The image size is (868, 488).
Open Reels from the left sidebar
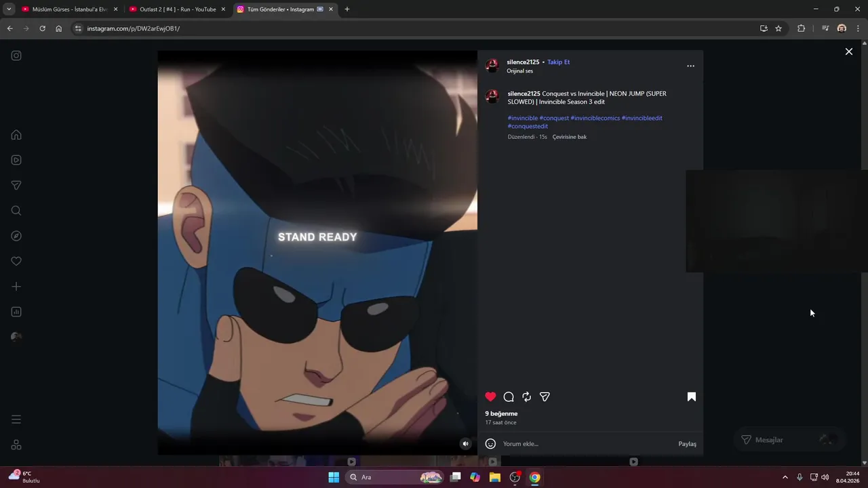click(x=16, y=160)
